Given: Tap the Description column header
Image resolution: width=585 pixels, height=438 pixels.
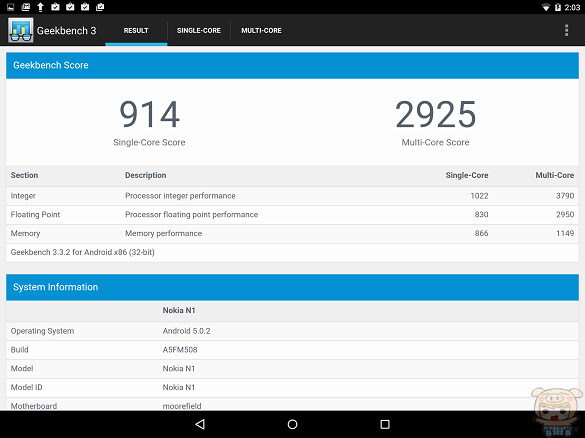Looking at the screenshot, I should coord(146,175).
